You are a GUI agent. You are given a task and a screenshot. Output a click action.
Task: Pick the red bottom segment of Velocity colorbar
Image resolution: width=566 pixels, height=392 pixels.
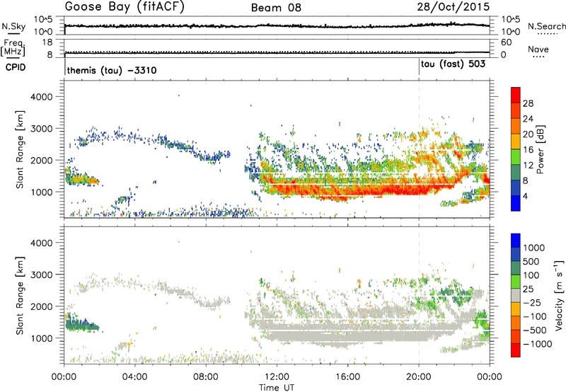pyautogui.click(x=516, y=350)
